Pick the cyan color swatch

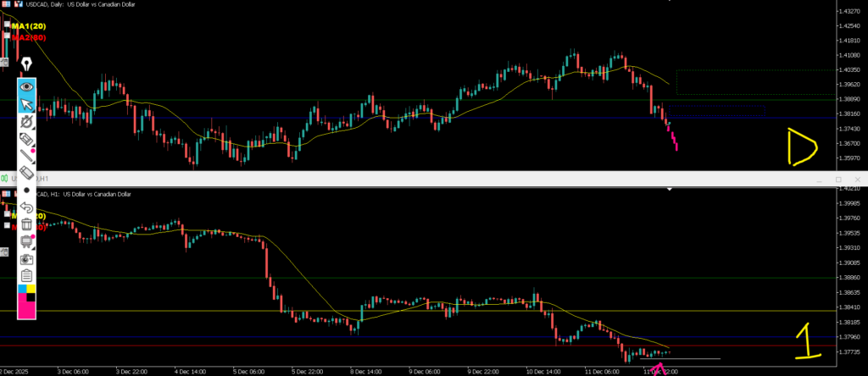[22, 289]
